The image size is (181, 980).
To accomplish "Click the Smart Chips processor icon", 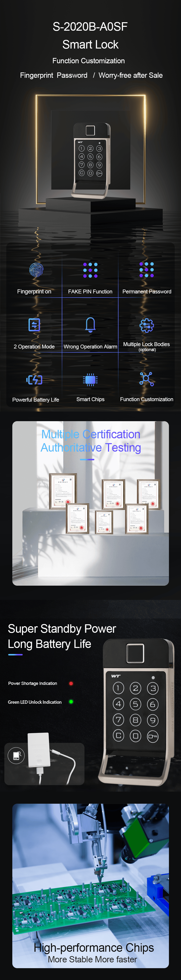I will click(90, 379).
